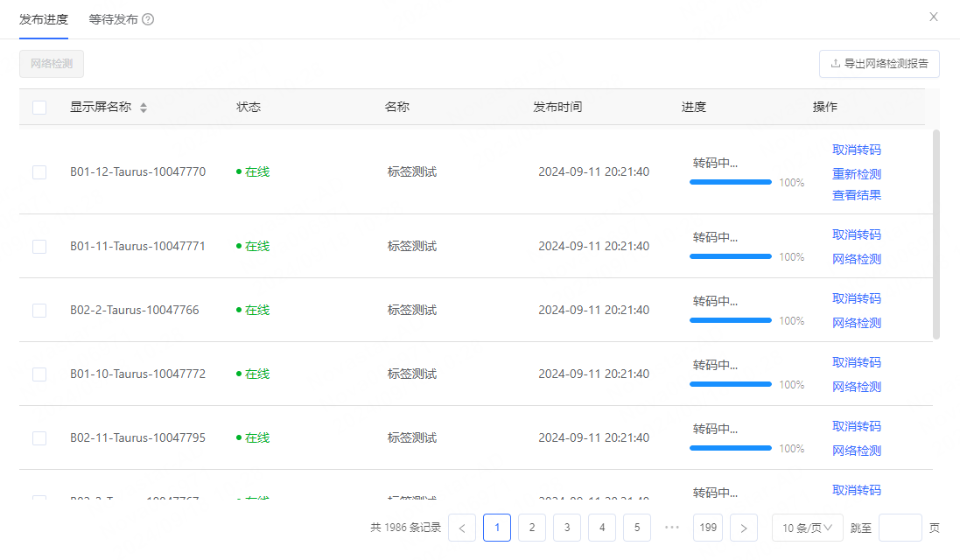This screenshot has width=960, height=560.
Task: Click the ellipsis to jump pages forward
Action: pyautogui.click(x=672, y=528)
